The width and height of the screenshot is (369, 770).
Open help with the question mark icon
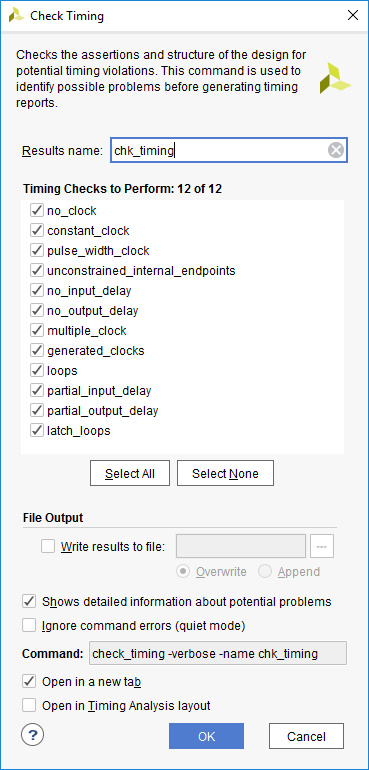point(32,735)
